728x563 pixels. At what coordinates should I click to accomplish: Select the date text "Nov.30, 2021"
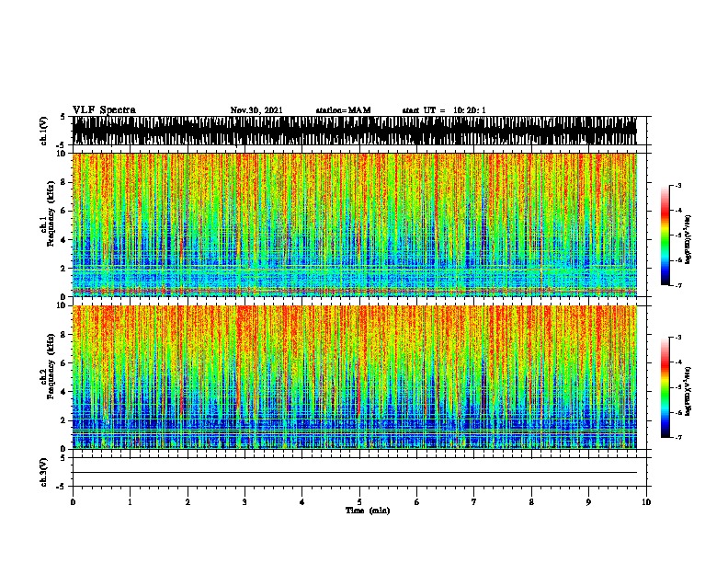[x=256, y=110]
